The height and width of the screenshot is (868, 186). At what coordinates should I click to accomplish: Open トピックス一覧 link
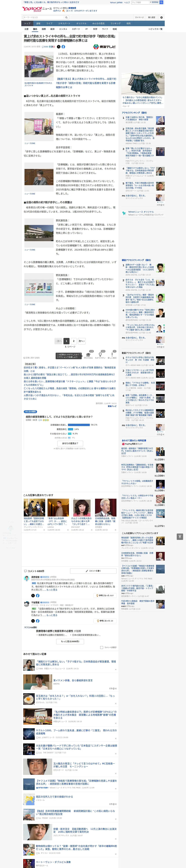pyautogui.click(x=156, y=29)
